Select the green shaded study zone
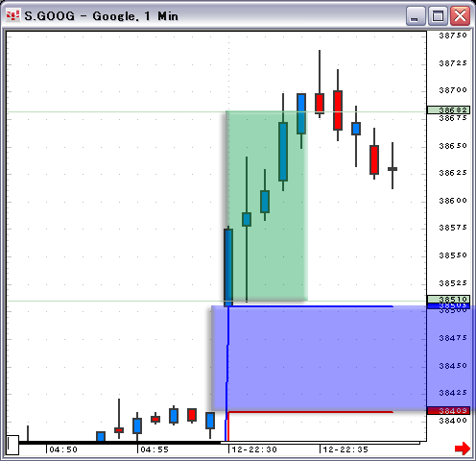This screenshot has width=476, height=461. (267, 206)
